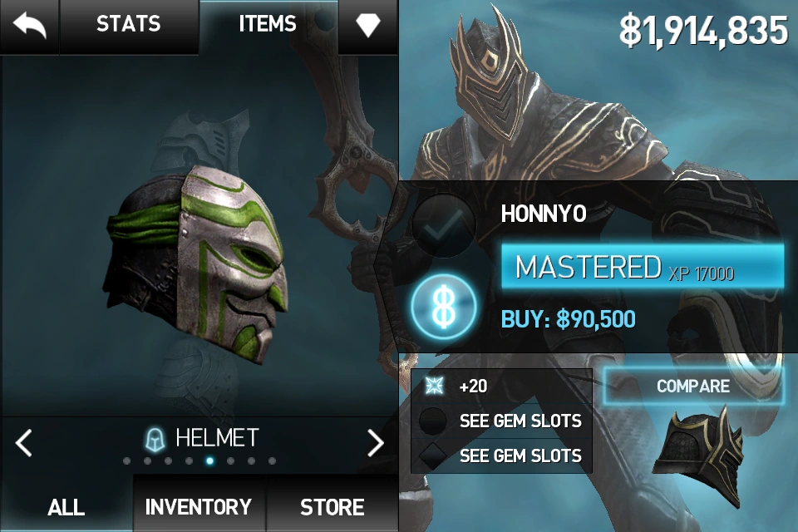Tap the +20 bonus star icon
This screenshot has height=532, width=798.
coord(434,386)
